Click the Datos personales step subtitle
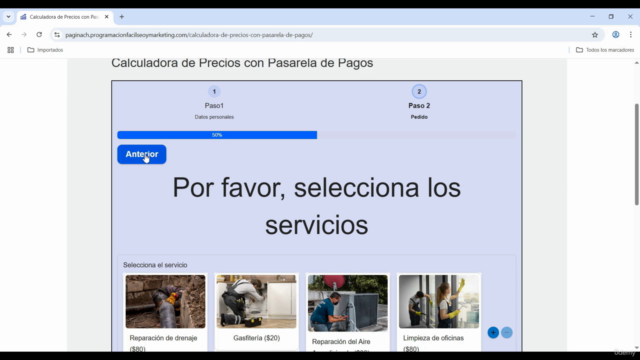The height and width of the screenshot is (360, 640). coord(214,117)
